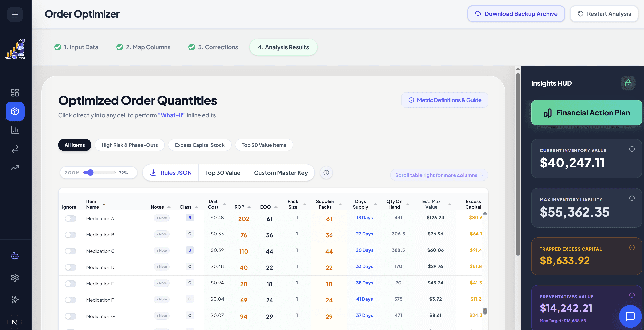644x330 pixels.
Task: Click the green check beside Corrections
Action: (x=192, y=47)
